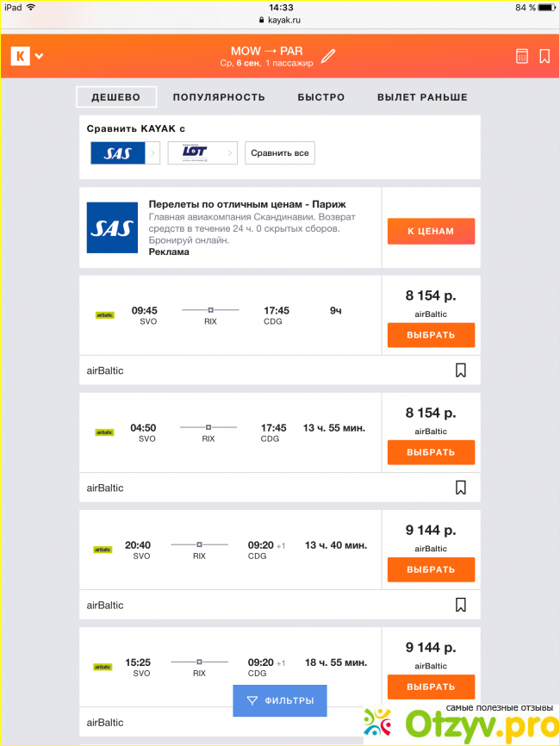This screenshot has width=560, height=746.
Task: Click the SAS logo in the ad
Action: click(112, 227)
